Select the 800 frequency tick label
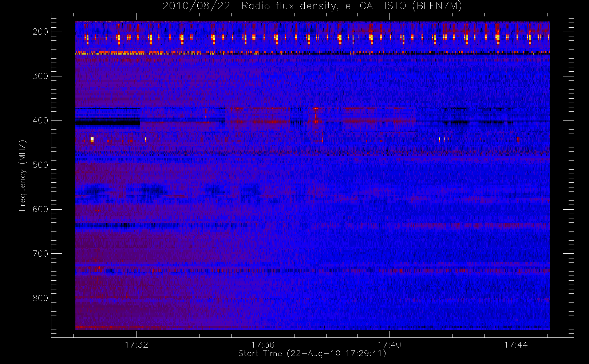This screenshot has width=589, height=364. (x=40, y=298)
